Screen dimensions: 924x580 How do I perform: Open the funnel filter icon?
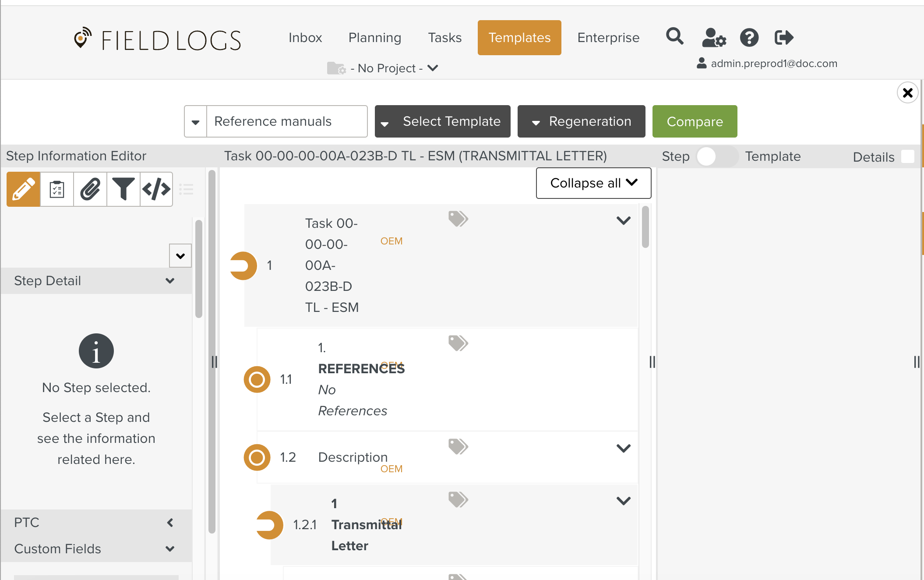123,189
